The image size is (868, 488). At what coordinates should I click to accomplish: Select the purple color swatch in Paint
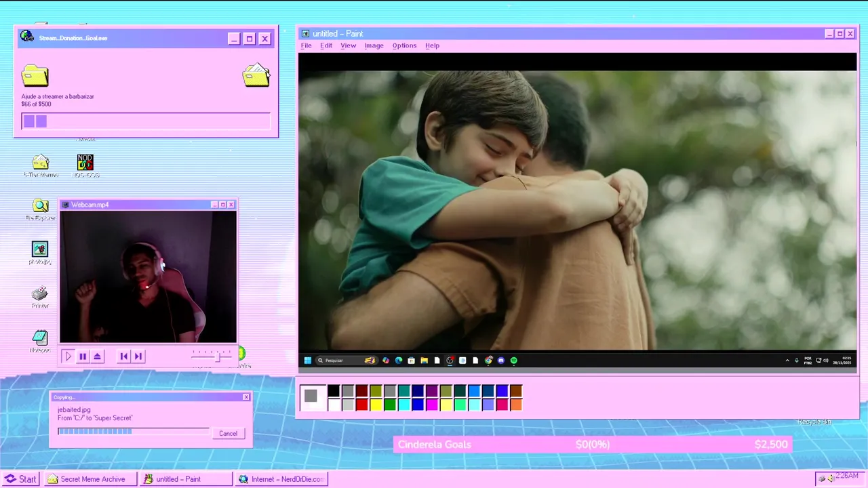pyautogui.click(x=432, y=391)
